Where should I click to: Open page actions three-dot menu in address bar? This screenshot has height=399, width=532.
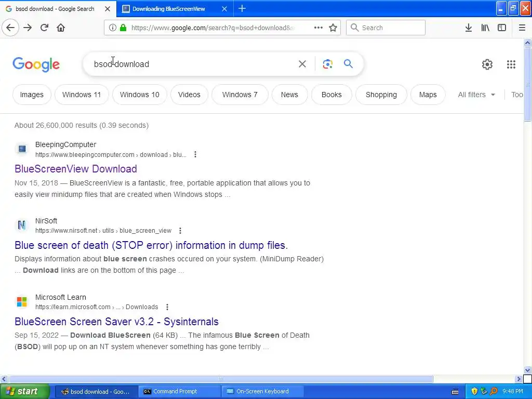pos(318,28)
